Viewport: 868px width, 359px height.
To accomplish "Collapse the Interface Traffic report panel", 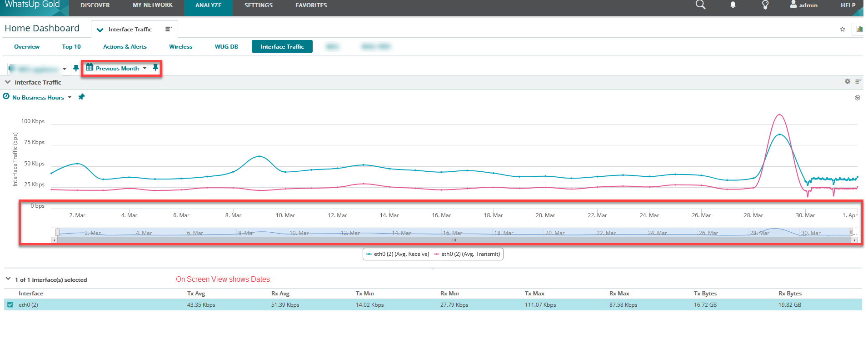I will click(x=8, y=82).
